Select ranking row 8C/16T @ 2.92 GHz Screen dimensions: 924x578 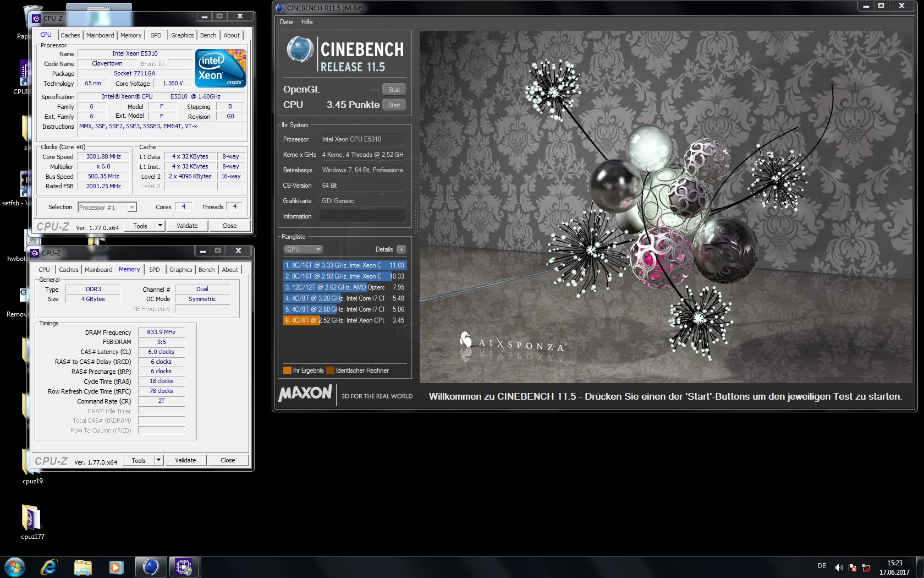345,276
